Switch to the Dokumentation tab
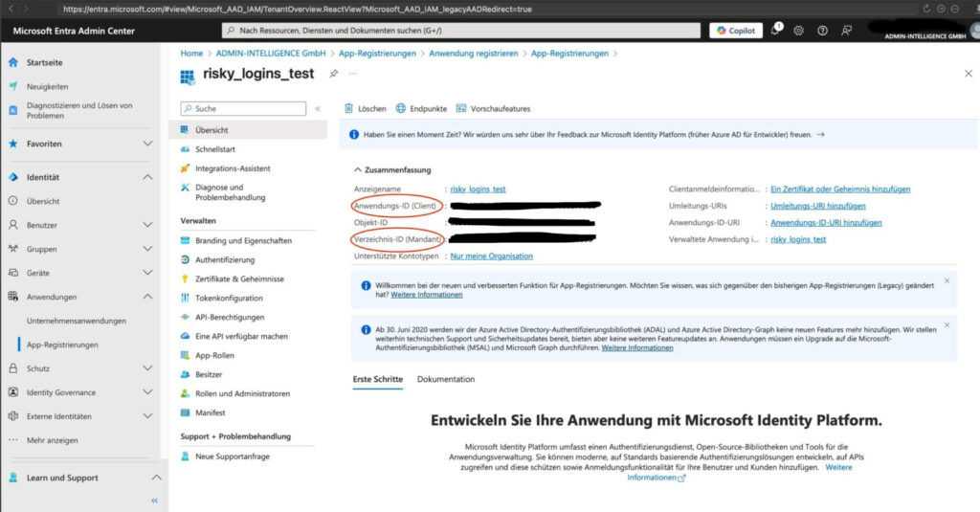The image size is (980, 512). [446, 380]
